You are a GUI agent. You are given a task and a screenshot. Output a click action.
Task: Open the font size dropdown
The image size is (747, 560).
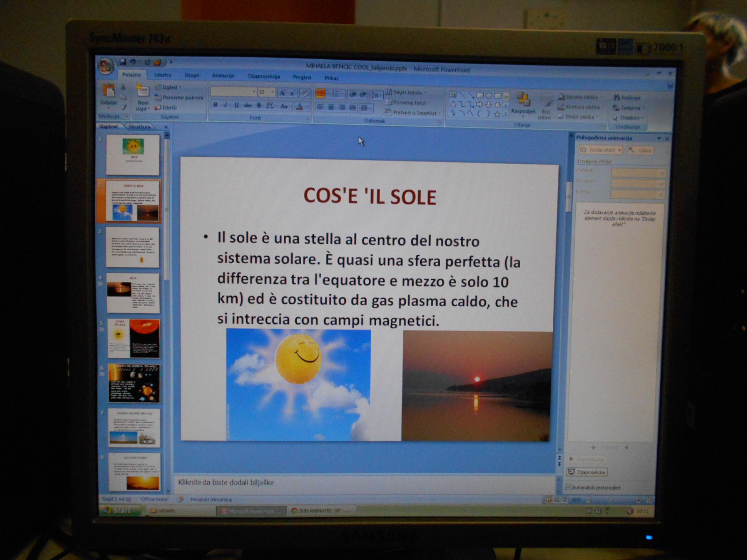(272, 92)
